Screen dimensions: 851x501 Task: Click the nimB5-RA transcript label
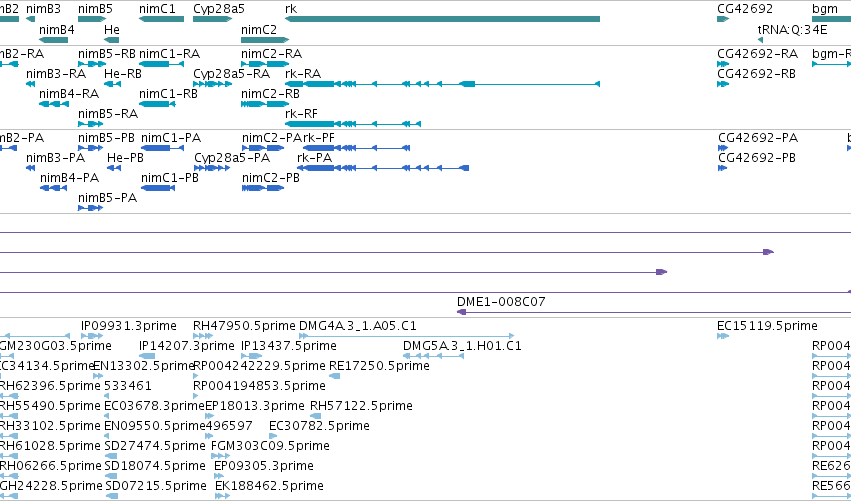pos(108,113)
